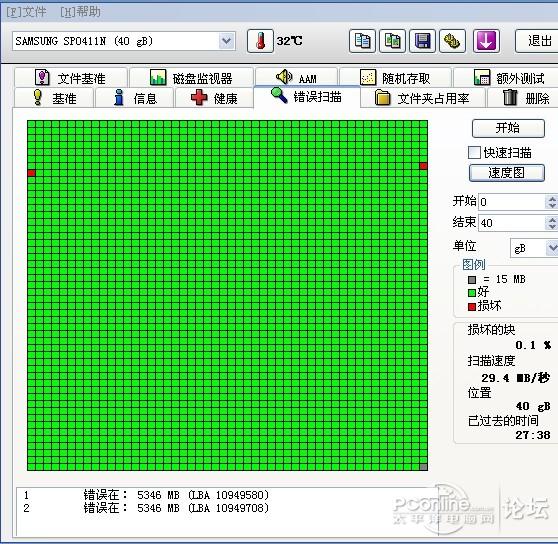Click the copy screenshot icon

click(392, 41)
